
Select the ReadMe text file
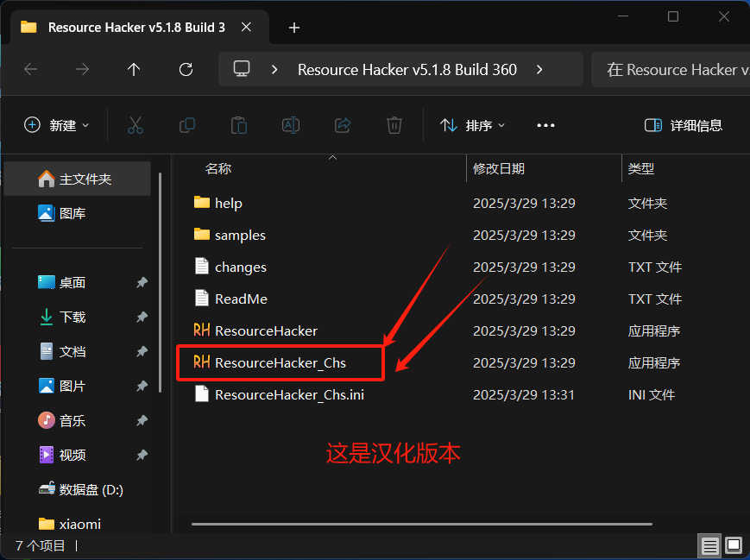pos(230,299)
